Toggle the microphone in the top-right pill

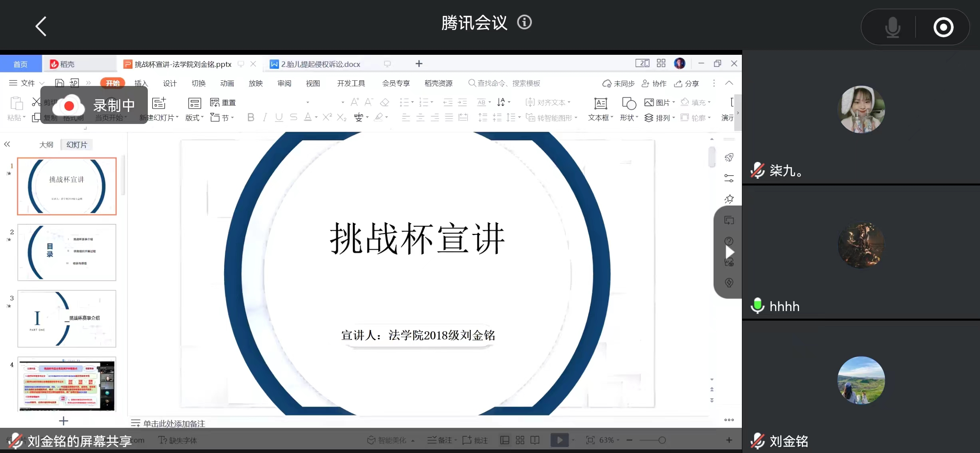click(x=892, y=27)
